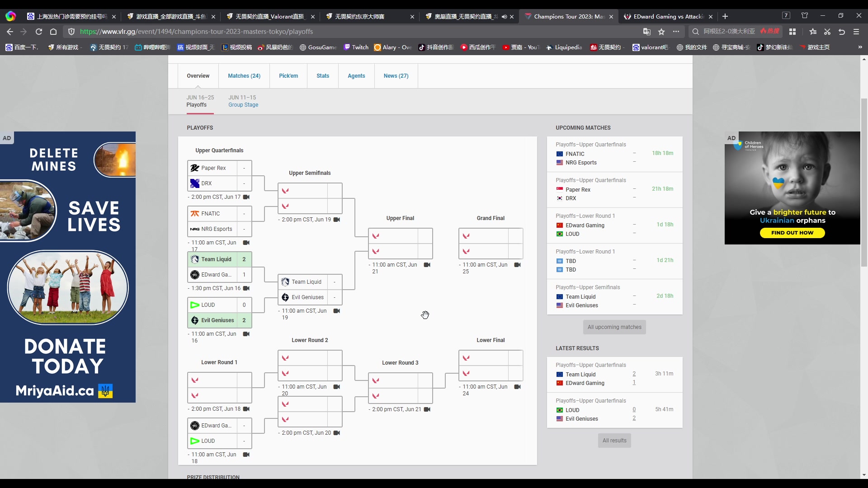Viewport: 868px width, 488px height.
Task: Open the browser main hamburger menu
Action: (x=856, y=32)
